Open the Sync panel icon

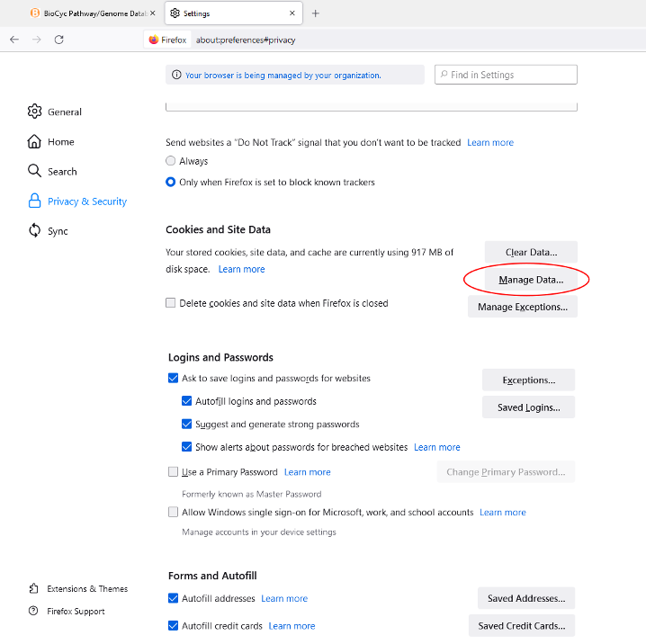pyautogui.click(x=34, y=231)
